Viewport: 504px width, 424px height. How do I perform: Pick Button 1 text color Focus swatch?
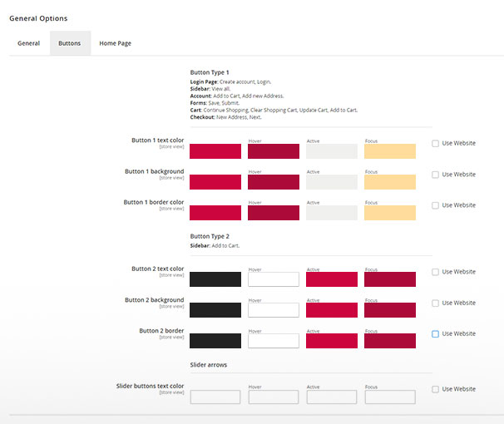(x=390, y=151)
